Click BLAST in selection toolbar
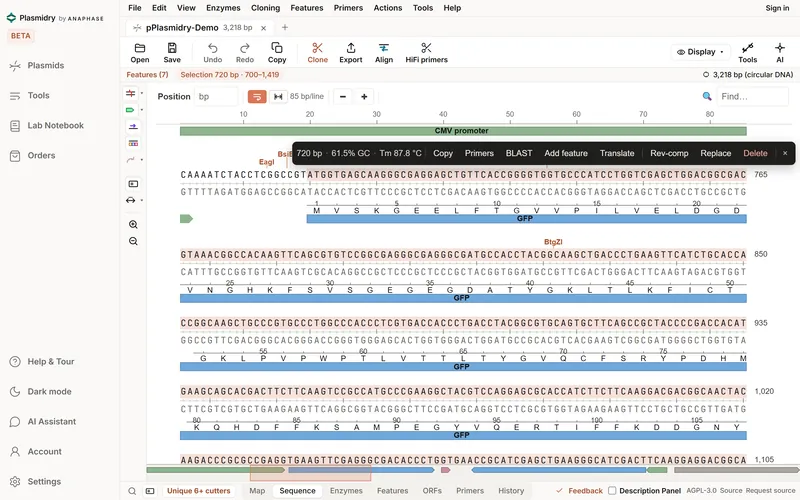This screenshot has height=500, width=800. tap(519, 153)
